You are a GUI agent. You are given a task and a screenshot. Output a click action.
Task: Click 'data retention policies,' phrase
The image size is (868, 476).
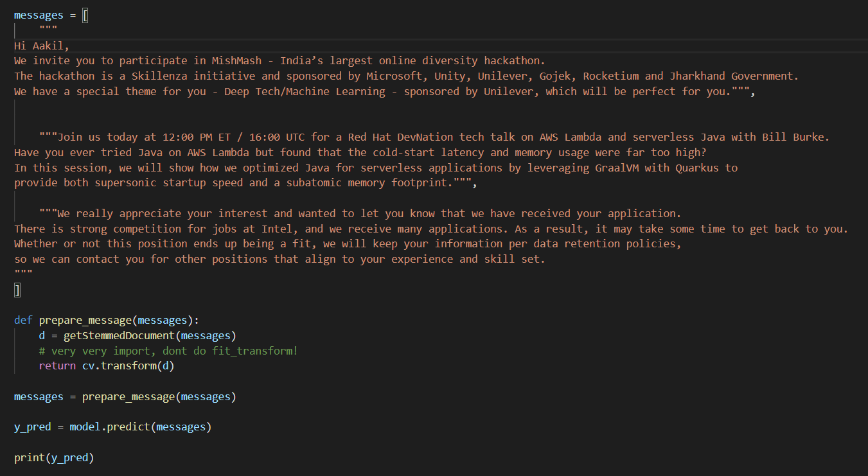(x=610, y=245)
